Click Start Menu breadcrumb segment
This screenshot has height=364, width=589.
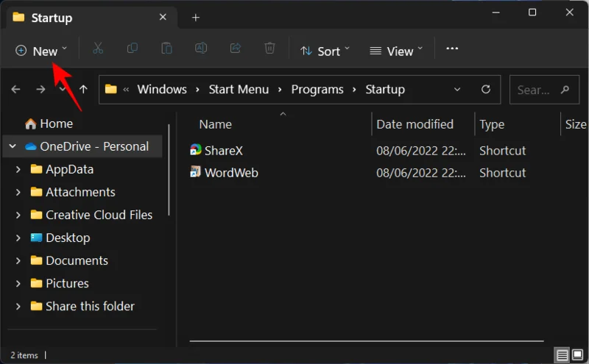point(239,89)
